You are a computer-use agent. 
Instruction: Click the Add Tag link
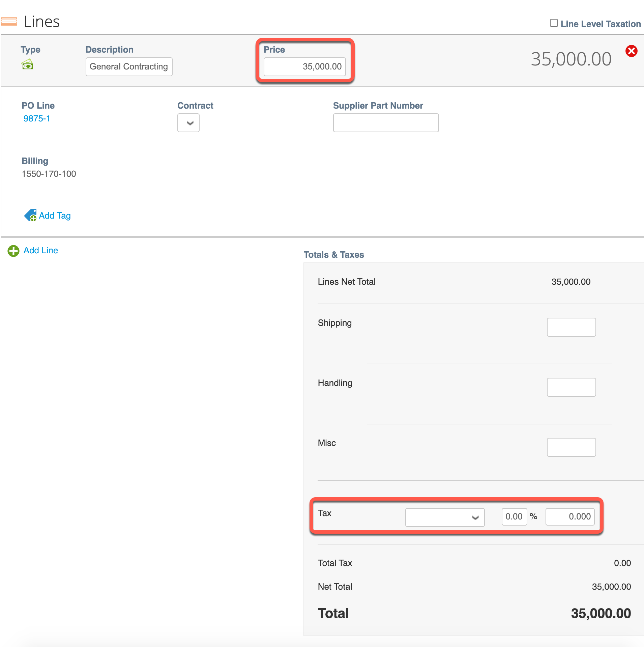click(55, 216)
